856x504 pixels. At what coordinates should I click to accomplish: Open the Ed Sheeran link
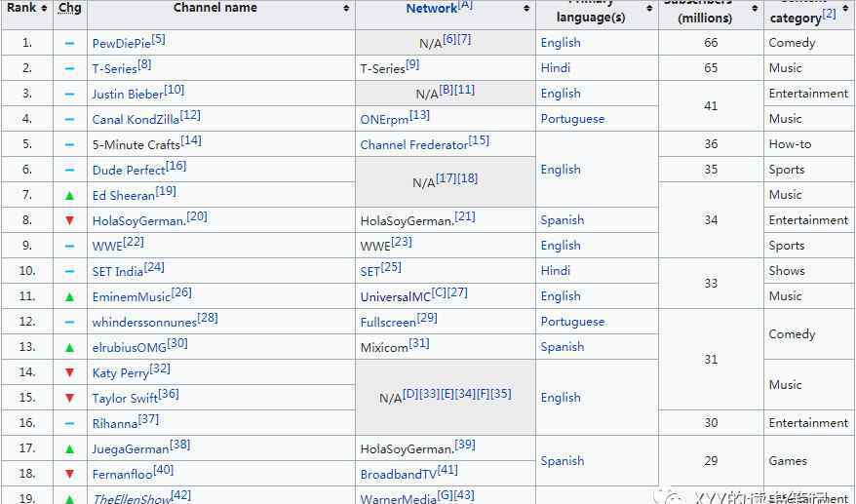point(124,196)
